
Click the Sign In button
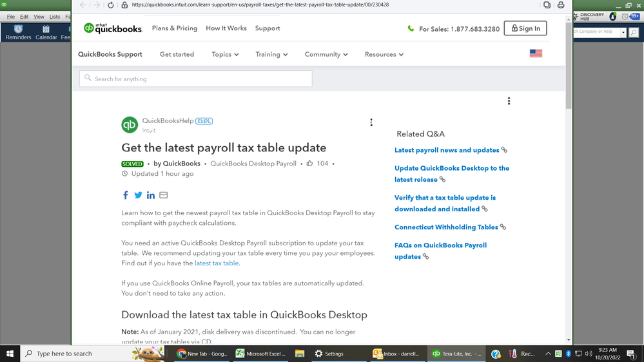pos(525,28)
